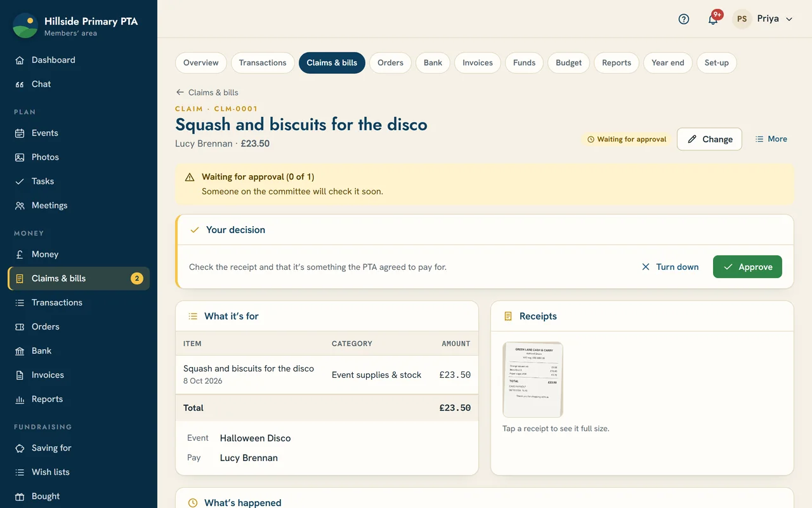
Task: Go back to Claims & bills list
Action: (207, 93)
